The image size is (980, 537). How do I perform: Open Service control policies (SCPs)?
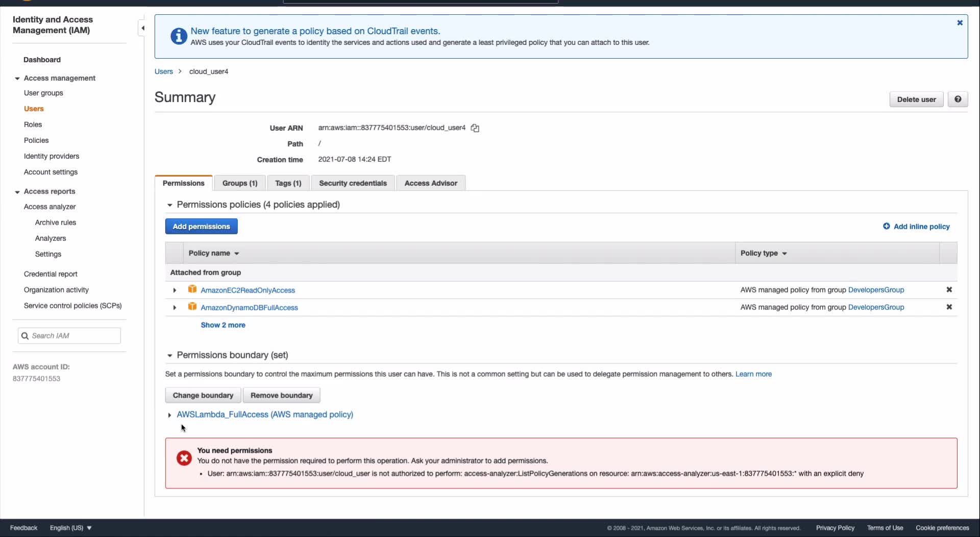(x=73, y=306)
